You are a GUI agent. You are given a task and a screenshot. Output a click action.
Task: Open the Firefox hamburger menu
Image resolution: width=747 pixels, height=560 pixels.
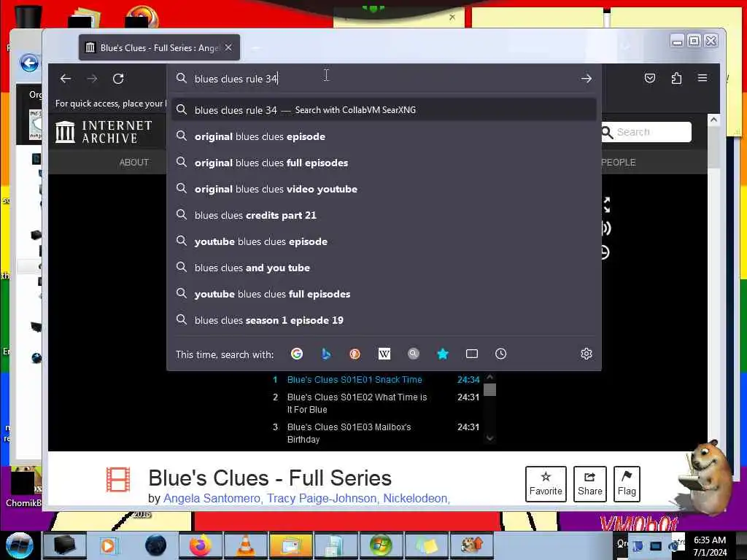click(703, 78)
